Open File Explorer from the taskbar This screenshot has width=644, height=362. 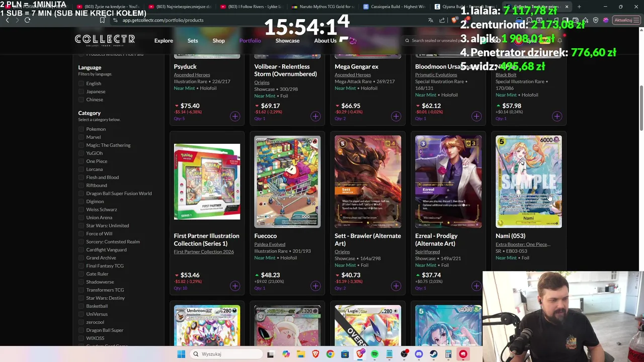coord(301,354)
